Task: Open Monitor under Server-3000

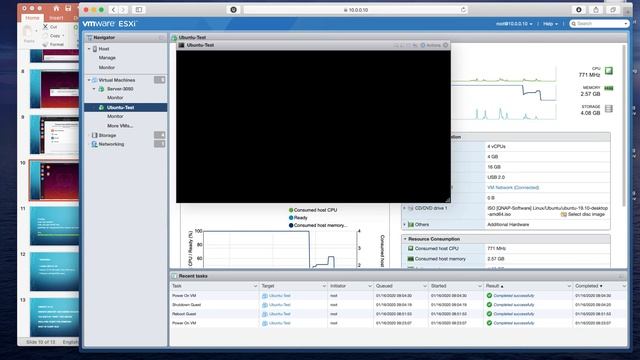Action: coord(115,98)
